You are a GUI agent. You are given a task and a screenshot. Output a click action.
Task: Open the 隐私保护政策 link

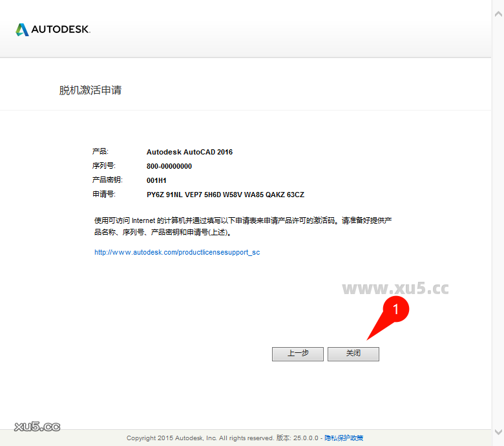pyautogui.click(x=343, y=438)
